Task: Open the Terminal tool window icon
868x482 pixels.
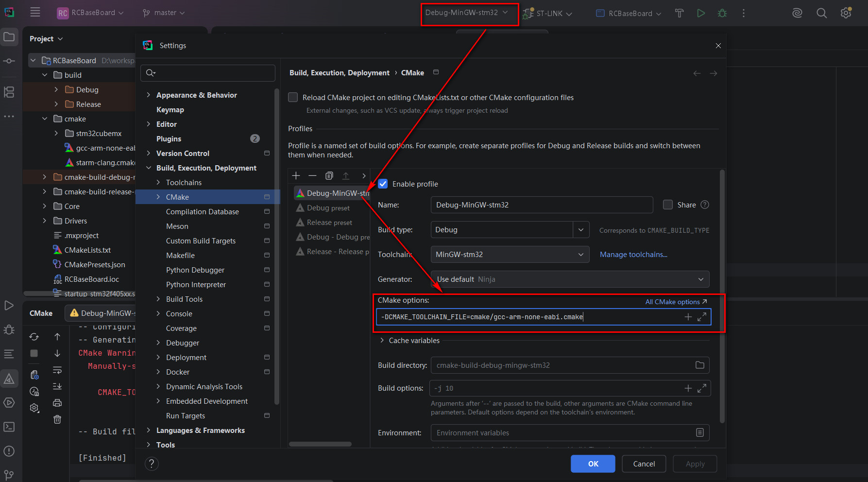Action: [9, 427]
